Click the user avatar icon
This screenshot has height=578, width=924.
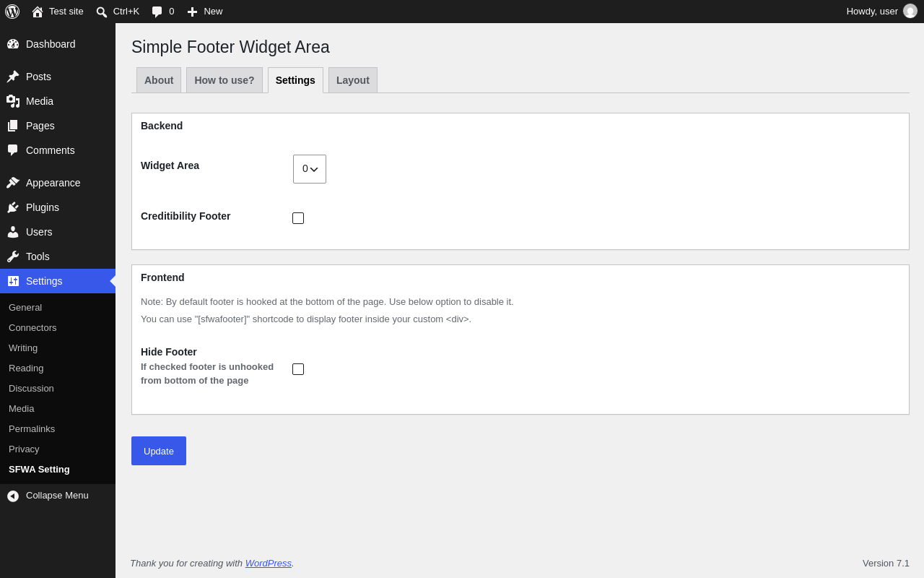pyautogui.click(x=910, y=11)
